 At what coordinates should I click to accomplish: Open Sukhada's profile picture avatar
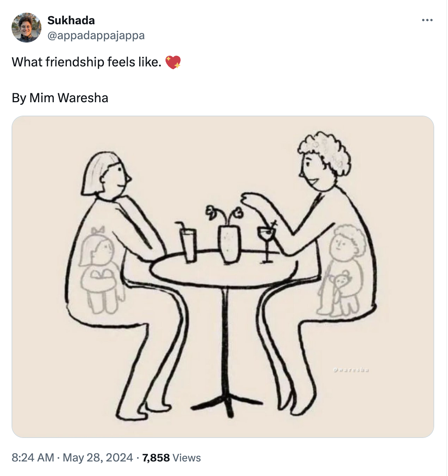pos(26,28)
